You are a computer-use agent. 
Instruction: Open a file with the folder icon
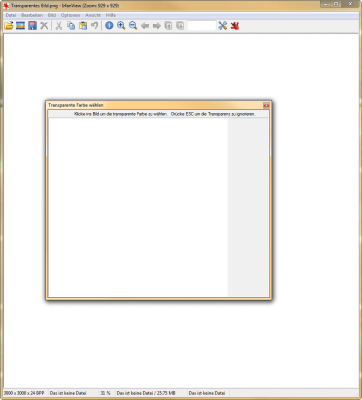[x=9, y=26]
